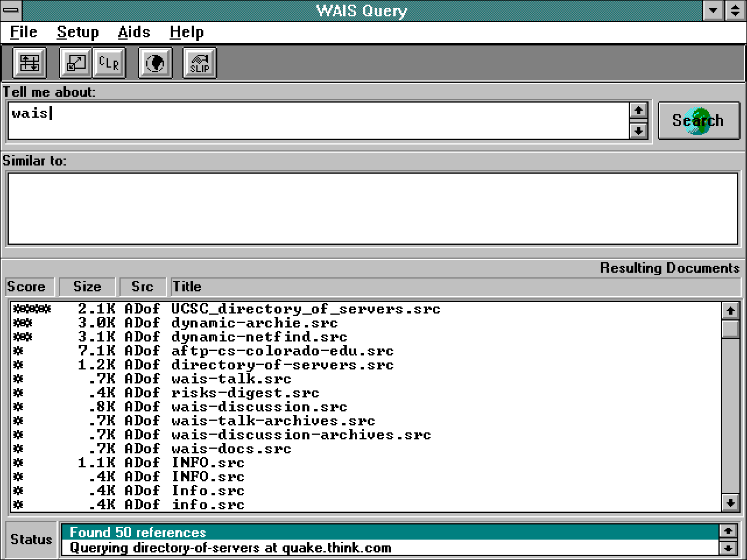This screenshot has width=747, height=560.
Task: Select risks-digest.src result
Action: click(366, 393)
